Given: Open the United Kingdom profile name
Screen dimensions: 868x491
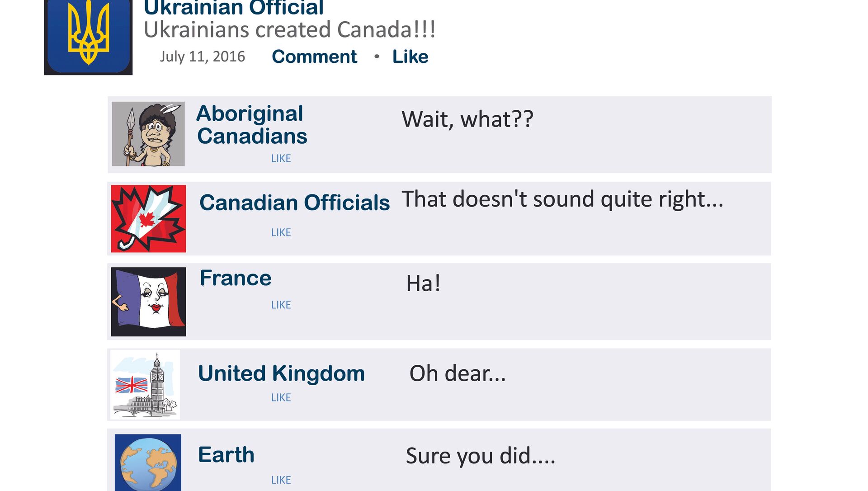Looking at the screenshot, I should point(281,373).
